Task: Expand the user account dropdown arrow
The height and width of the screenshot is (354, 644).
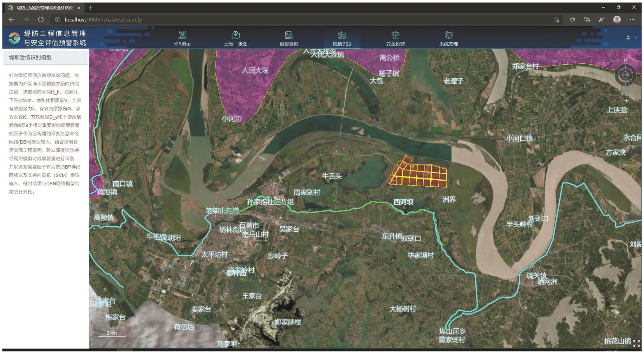Action: pyautogui.click(x=636, y=37)
